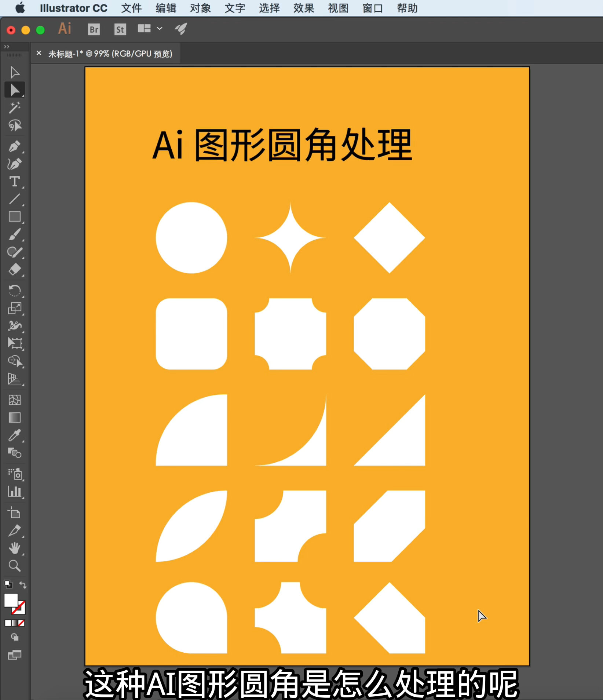Set paint mode to solid Color
This screenshot has height=700, width=603.
pos(8,623)
